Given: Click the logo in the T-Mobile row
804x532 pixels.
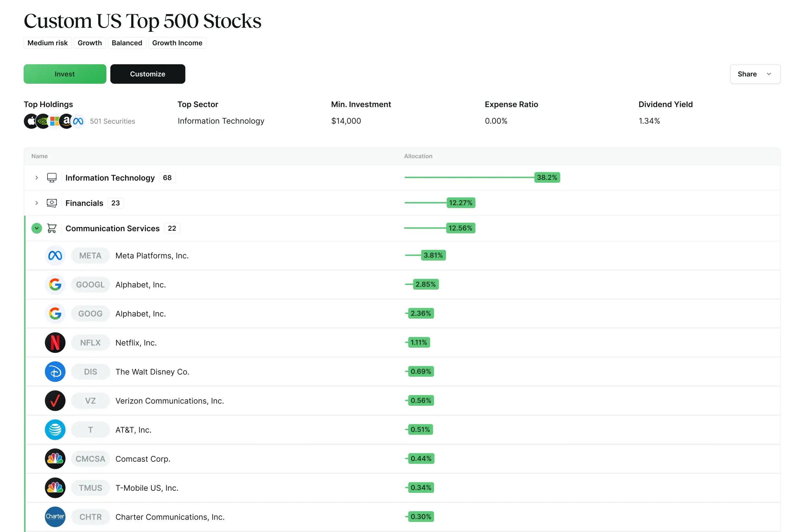Looking at the screenshot, I should [55, 488].
